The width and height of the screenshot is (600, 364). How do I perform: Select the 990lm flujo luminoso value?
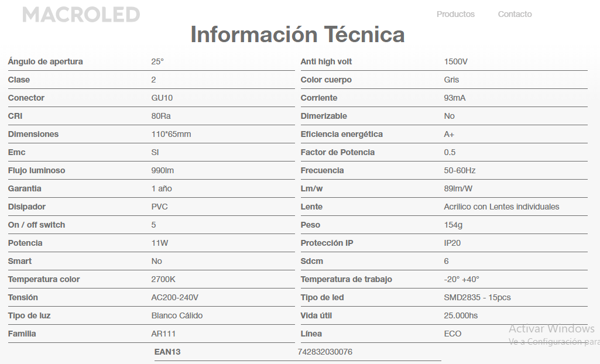pyautogui.click(x=163, y=170)
